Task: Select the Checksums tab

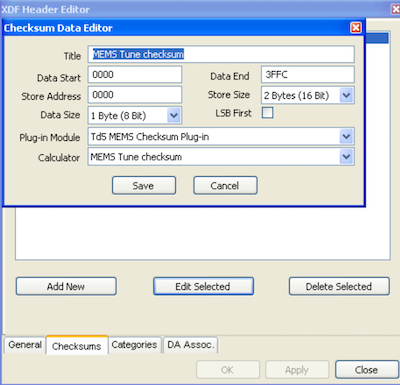Action: 77,346
